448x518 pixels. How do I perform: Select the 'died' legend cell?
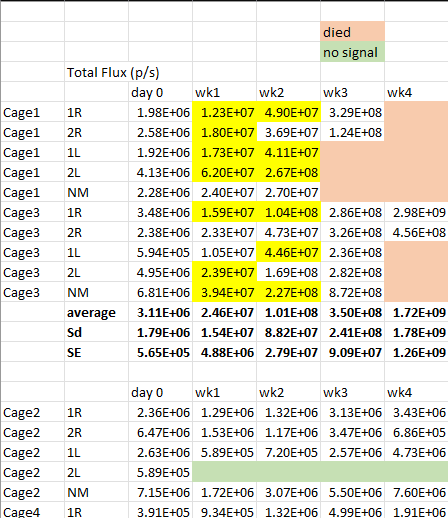[x=352, y=32]
